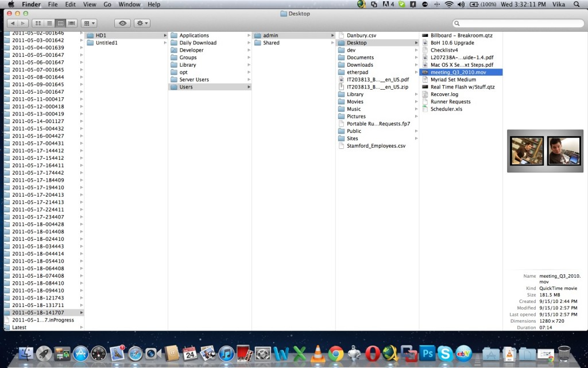Open the Go menu

coord(107,5)
